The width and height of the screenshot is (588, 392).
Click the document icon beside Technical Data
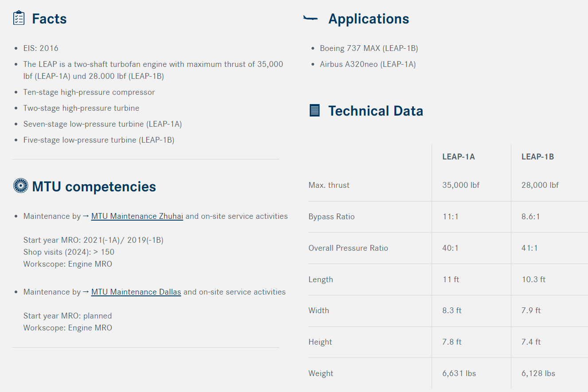coord(314,110)
